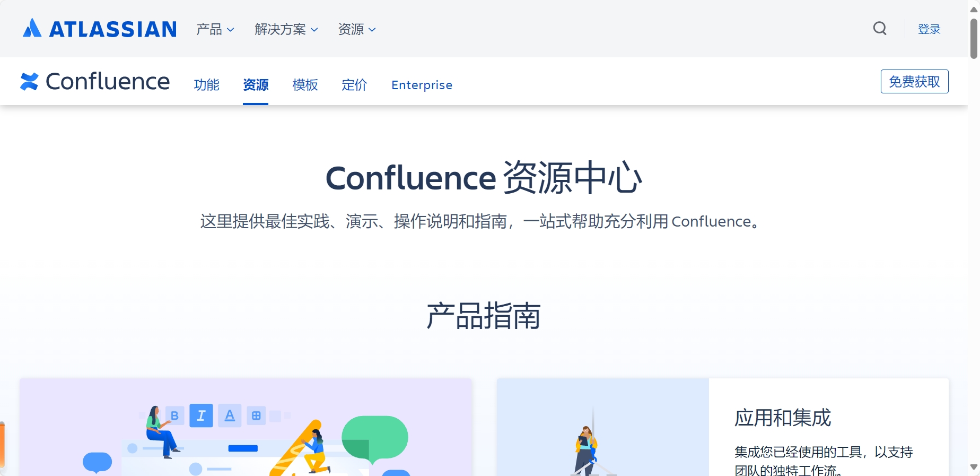Click the scrollbar down arrow
Viewport: 980px width, 476px height.
974,468
